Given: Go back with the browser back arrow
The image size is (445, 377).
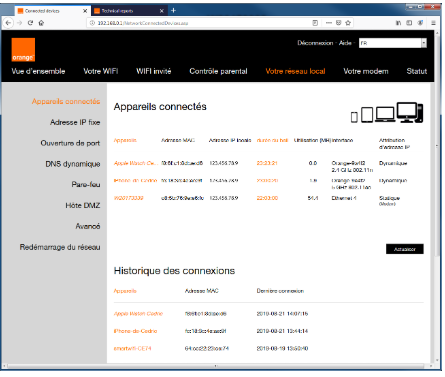Looking at the screenshot, I should pyautogui.click(x=8, y=23).
